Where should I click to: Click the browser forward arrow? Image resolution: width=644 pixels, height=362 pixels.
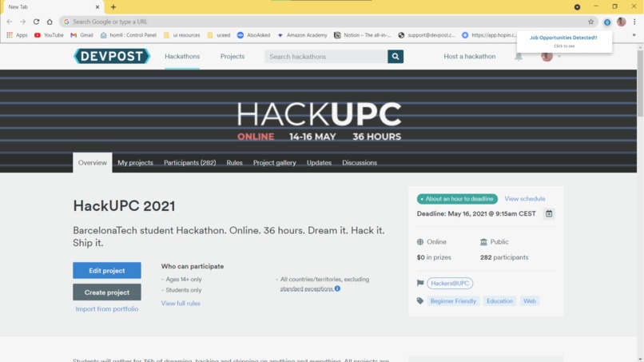[x=22, y=22]
